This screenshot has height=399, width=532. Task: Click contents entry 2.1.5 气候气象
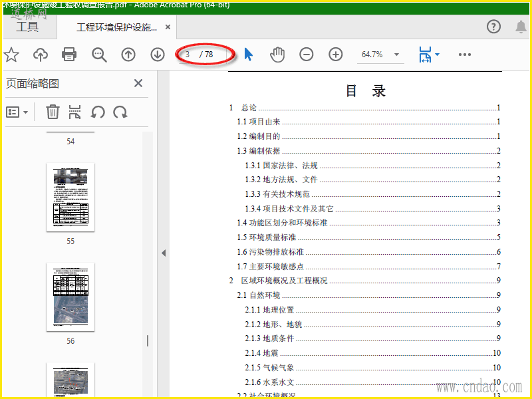click(x=372, y=368)
